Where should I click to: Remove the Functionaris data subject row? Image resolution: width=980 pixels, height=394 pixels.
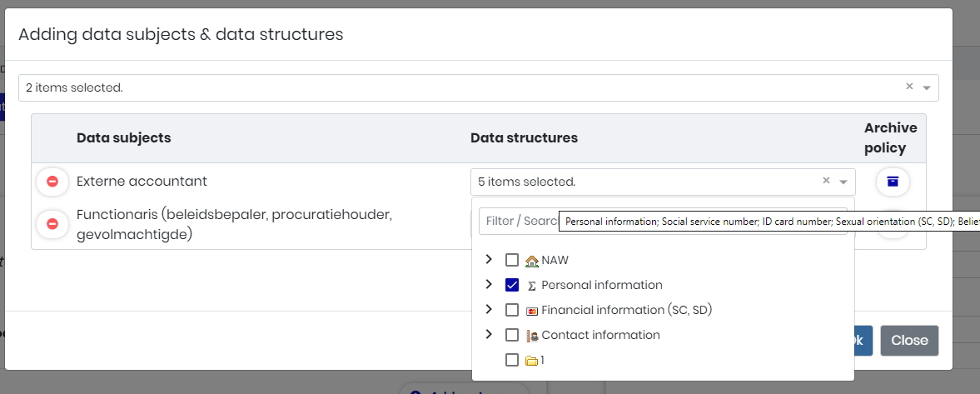52,223
